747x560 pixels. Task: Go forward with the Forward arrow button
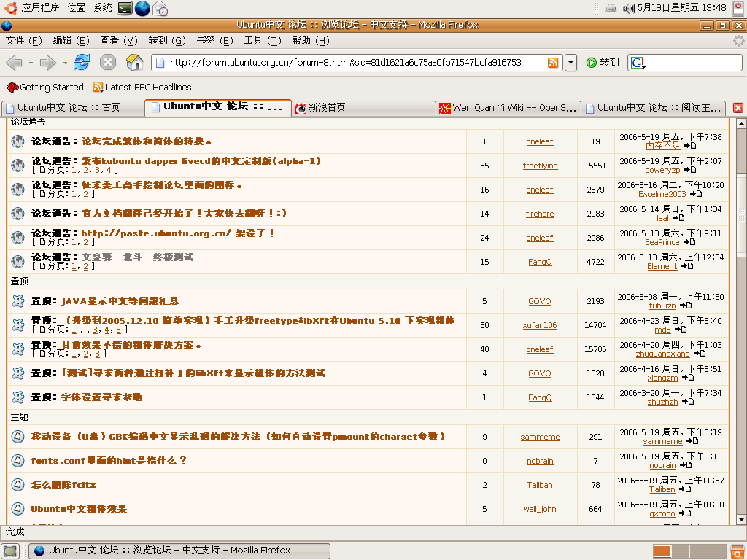(x=47, y=63)
